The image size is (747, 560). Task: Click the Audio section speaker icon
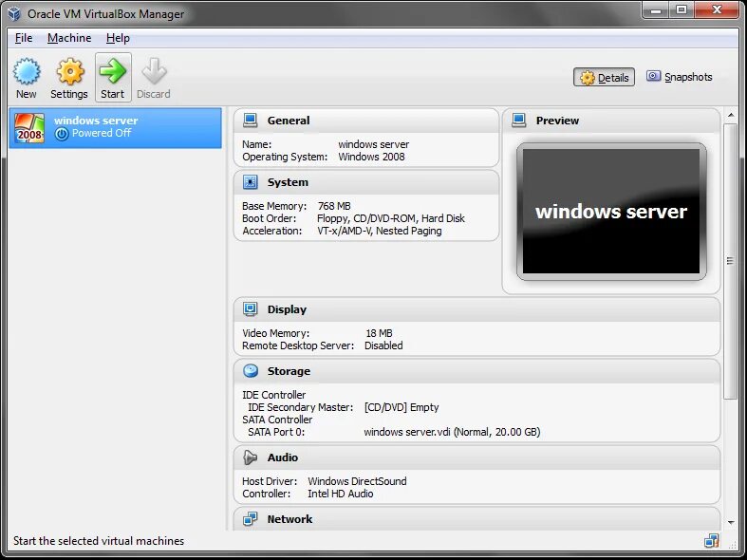pyautogui.click(x=251, y=457)
